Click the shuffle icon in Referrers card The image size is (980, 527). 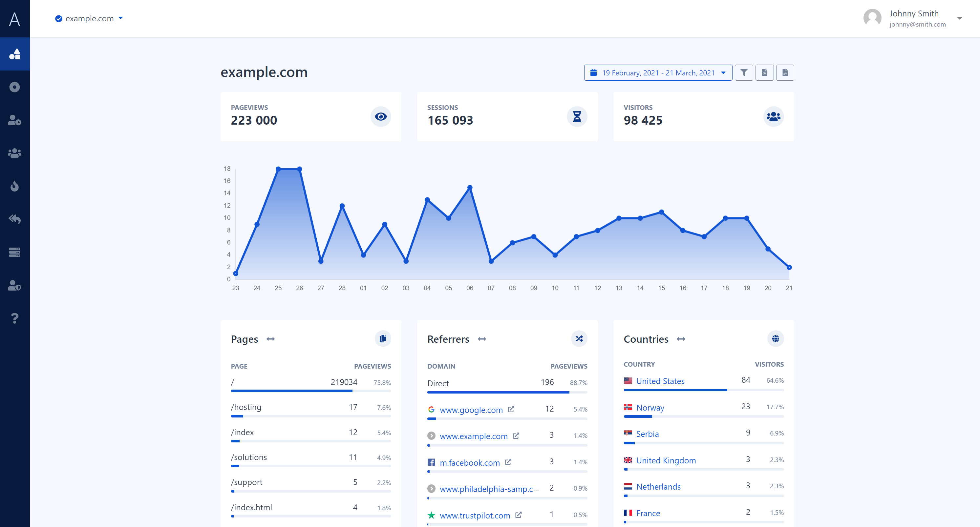(x=579, y=338)
